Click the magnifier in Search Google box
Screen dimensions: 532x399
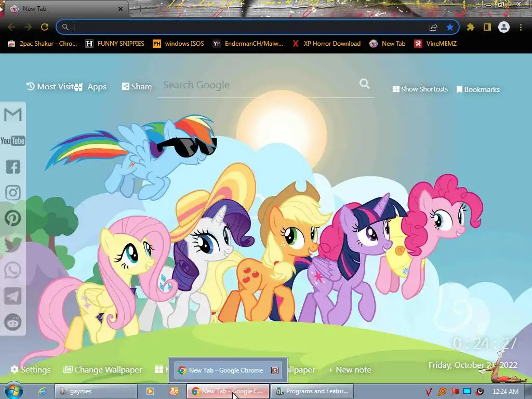pyautogui.click(x=365, y=84)
